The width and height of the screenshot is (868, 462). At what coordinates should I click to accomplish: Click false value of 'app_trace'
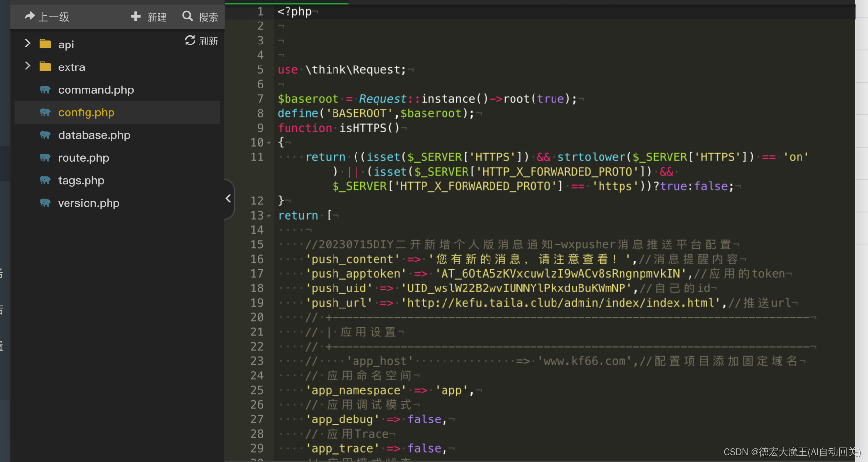(x=424, y=449)
